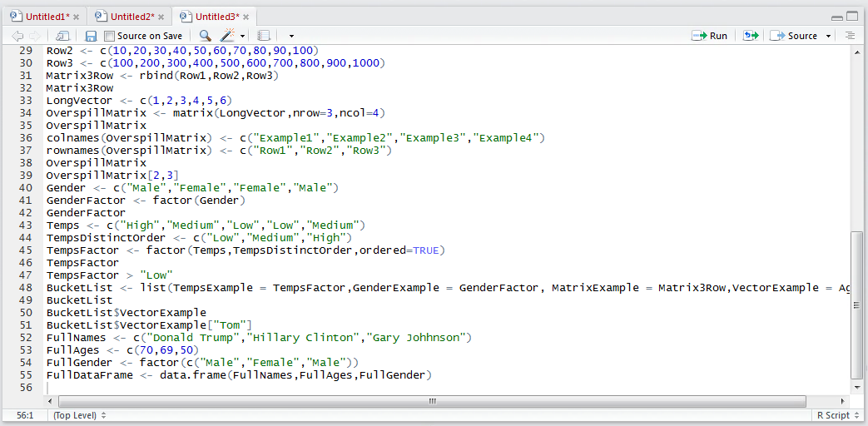Re-run previous code region

[x=750, y=36]
